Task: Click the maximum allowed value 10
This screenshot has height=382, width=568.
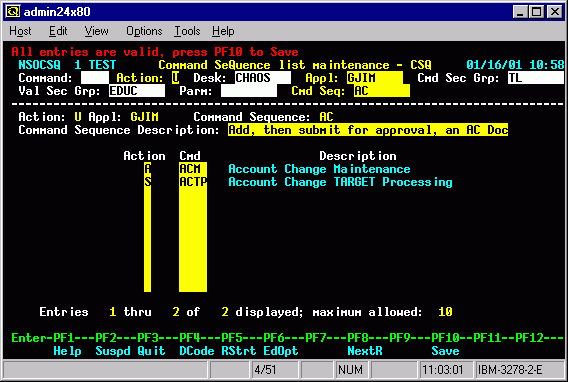Action: coord(445,312)
